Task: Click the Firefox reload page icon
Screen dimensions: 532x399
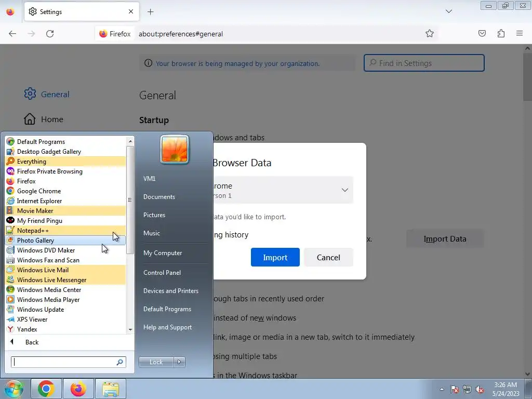Action: [50, 34]
